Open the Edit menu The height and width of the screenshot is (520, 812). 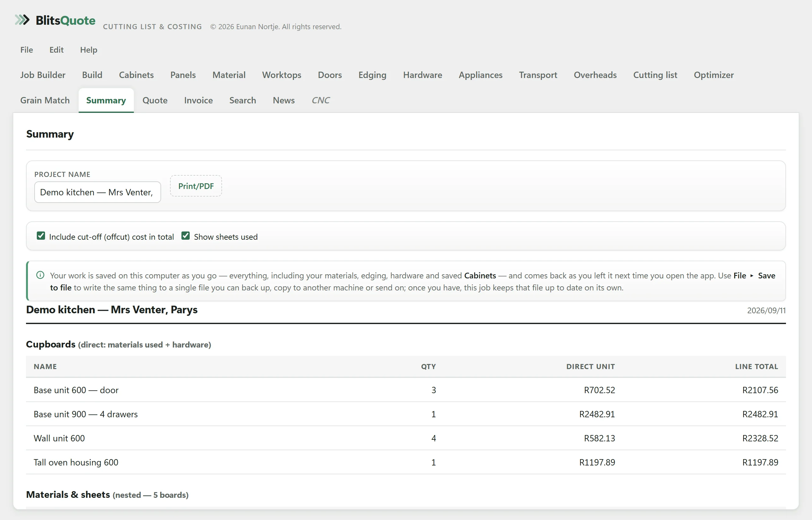[x=56, y=50]
